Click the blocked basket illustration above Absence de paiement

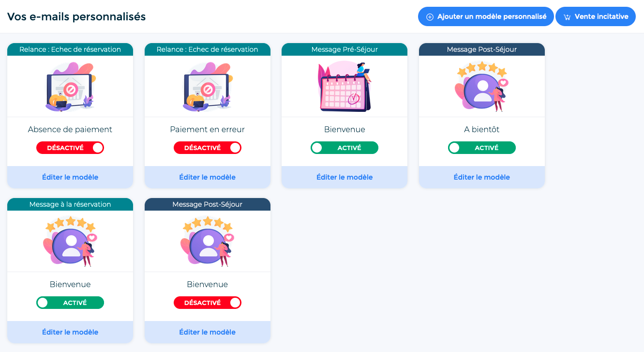pyautogui.click(x=70, y=87)
